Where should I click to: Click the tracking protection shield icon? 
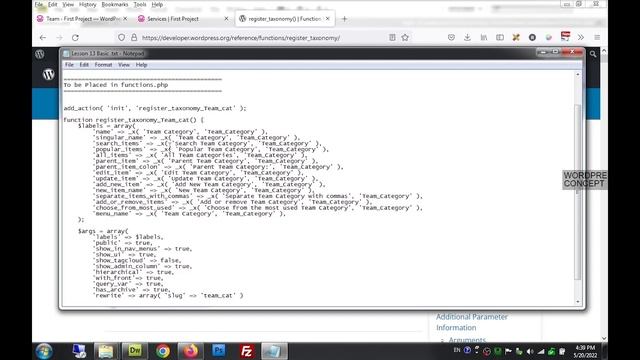[121, 38]
